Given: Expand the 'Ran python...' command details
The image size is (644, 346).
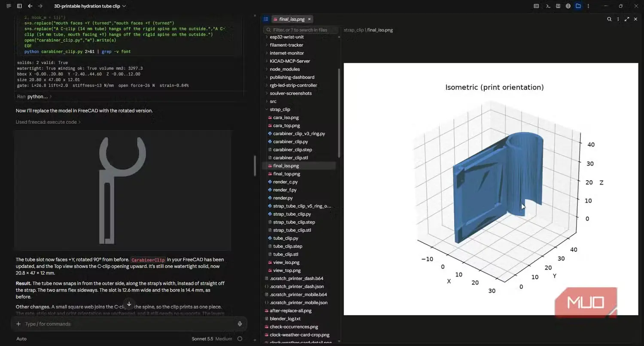Looking at the screenshot, I should (x=34, y=97).
